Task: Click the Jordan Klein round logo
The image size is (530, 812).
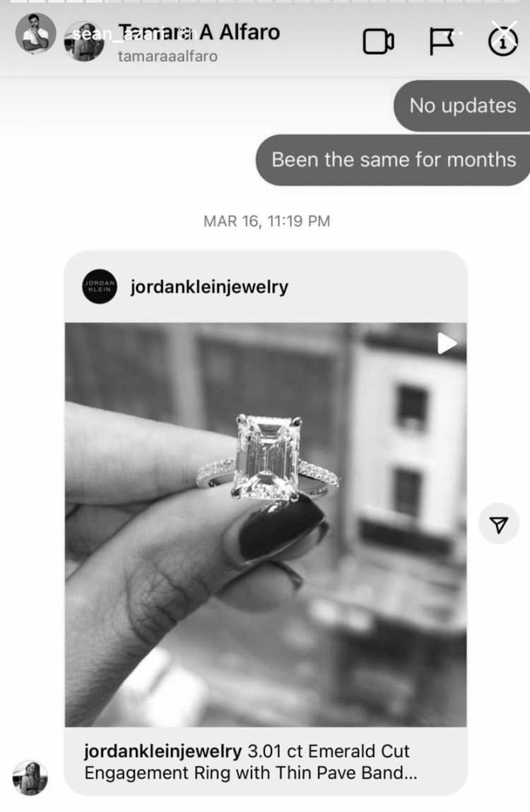Action: (x=100, y=286)
